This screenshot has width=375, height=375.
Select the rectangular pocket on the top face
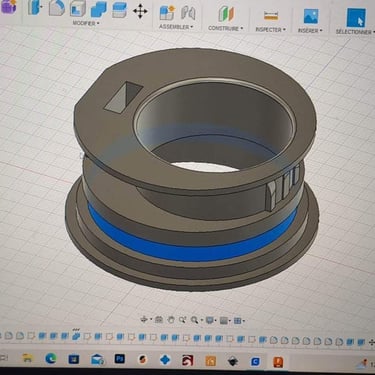[123, 97]
